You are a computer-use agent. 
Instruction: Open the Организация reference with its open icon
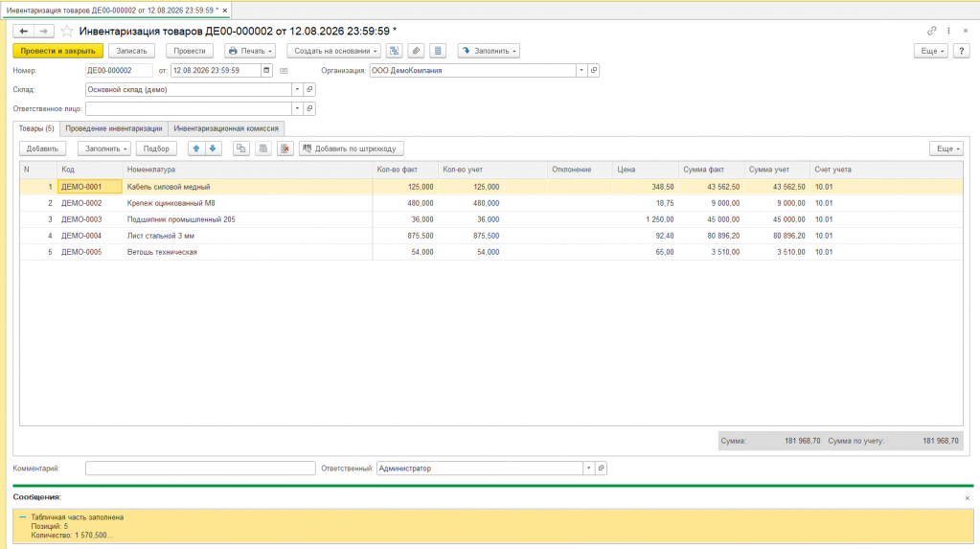[594, 71]
